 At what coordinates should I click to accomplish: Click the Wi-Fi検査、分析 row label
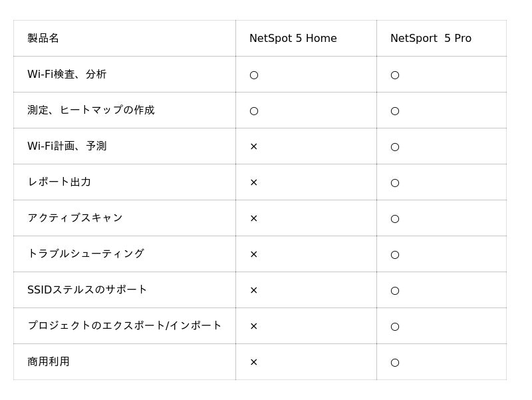pyautogui.click(x=66, y=75)
